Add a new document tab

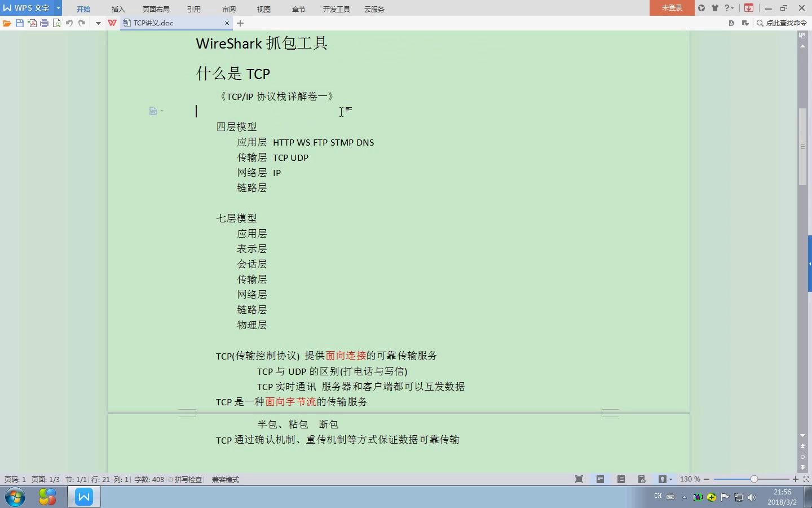point(240,23)
